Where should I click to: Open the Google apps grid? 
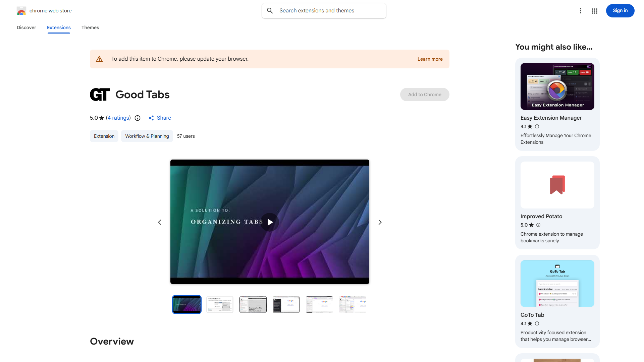point(594,10)
